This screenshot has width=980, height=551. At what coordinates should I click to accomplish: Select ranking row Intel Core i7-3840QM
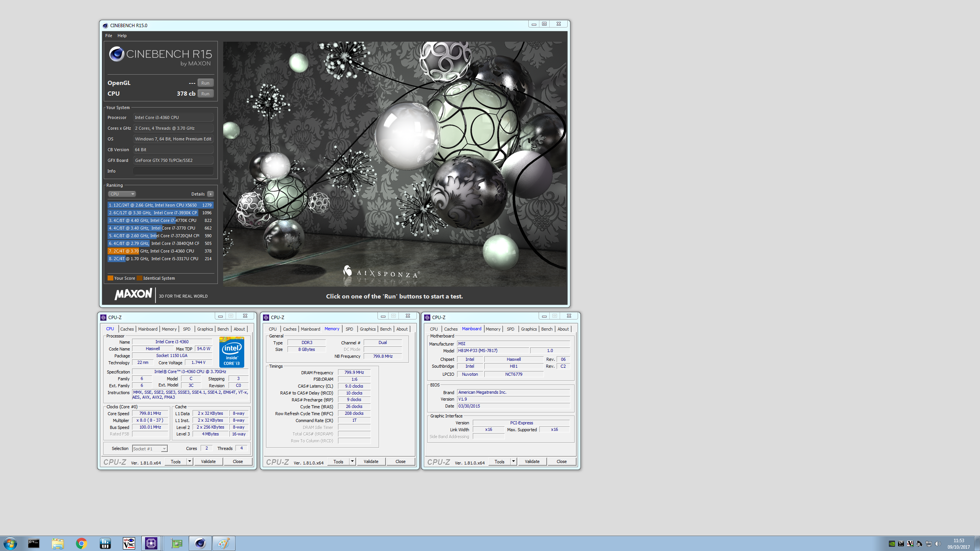coord(160,243)
